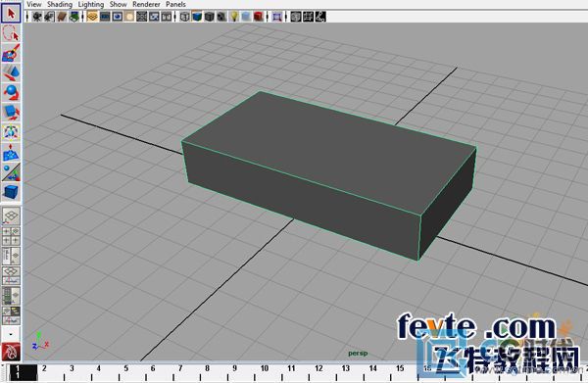588x383 pixels.
Task: Open the Show menu
Action: point(119,5)
